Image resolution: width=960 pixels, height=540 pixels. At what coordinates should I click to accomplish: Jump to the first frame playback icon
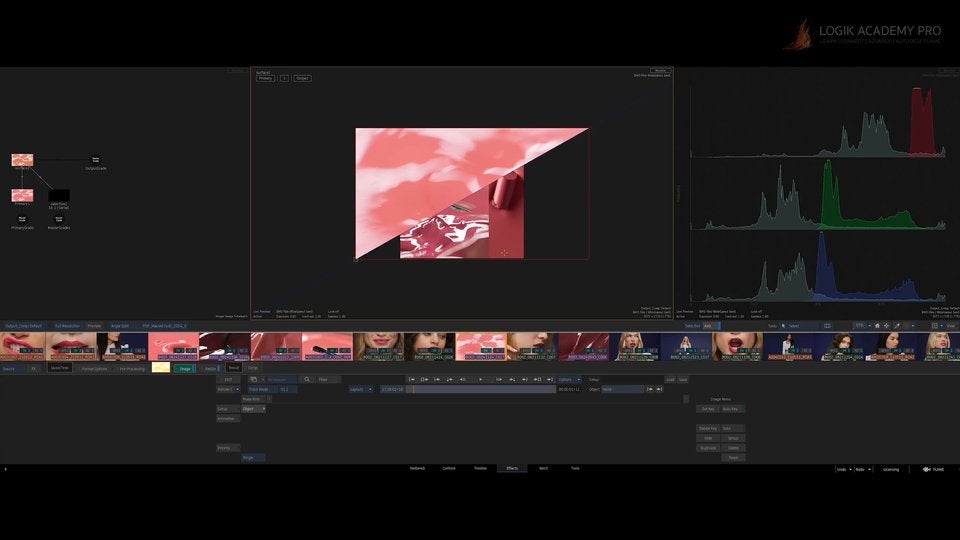tap(411, 380)
